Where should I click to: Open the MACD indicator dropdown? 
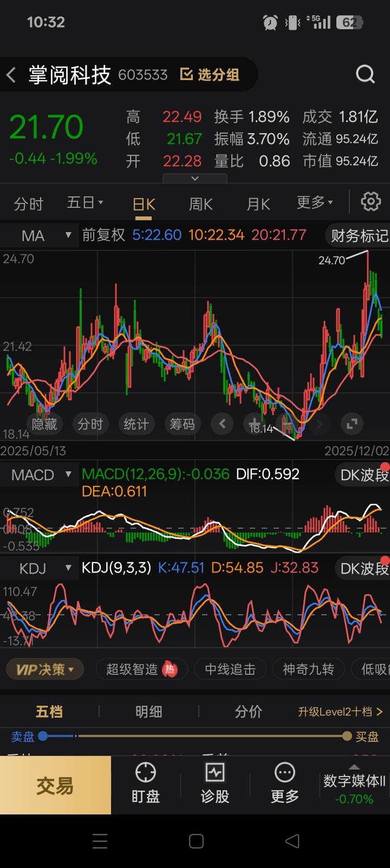point(40,475)
